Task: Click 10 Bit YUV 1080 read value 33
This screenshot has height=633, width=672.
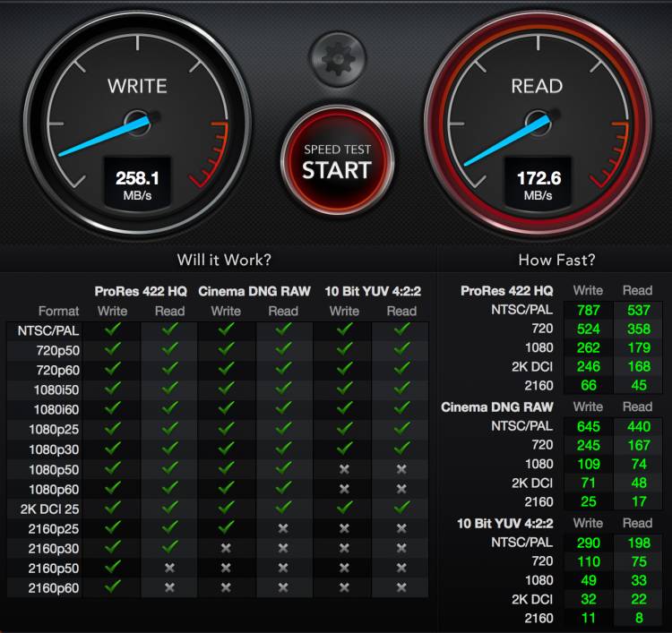Action: [639, 580]
